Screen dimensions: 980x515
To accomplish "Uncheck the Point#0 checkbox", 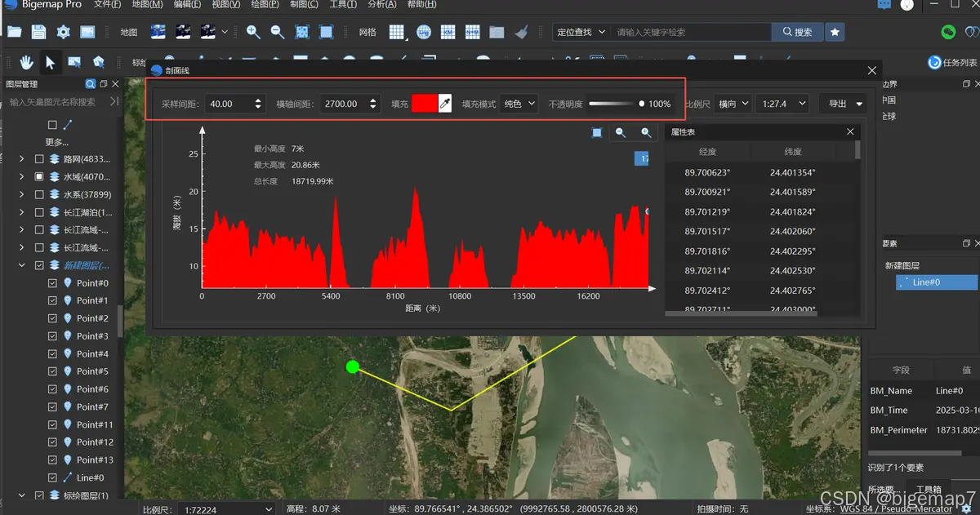I will [53, 283].
